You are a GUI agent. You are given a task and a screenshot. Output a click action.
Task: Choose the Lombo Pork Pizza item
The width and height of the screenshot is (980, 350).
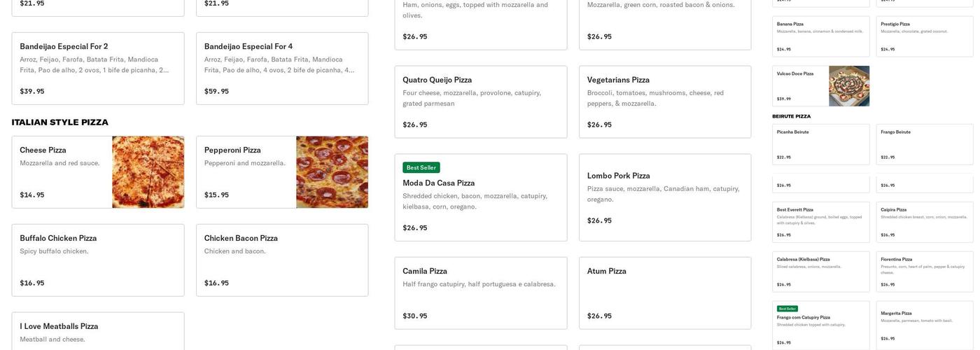[x=665, y=198]
